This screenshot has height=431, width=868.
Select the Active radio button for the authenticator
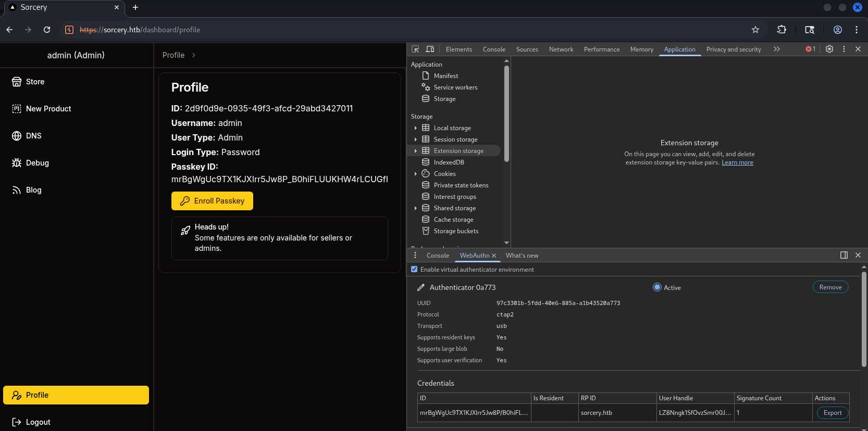657,287
